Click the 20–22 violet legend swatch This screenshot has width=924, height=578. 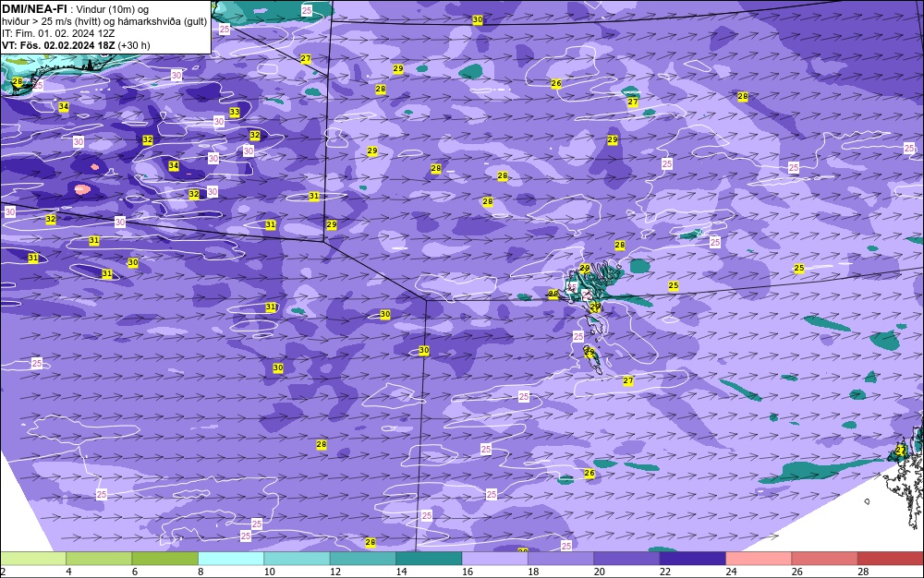[627, 559]
